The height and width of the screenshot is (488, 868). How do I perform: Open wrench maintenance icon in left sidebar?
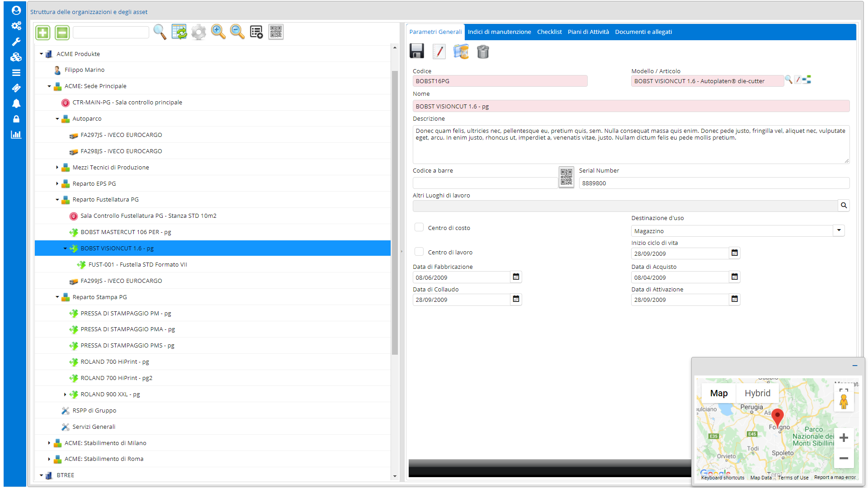pyautogui.click(x=16, y=42)
